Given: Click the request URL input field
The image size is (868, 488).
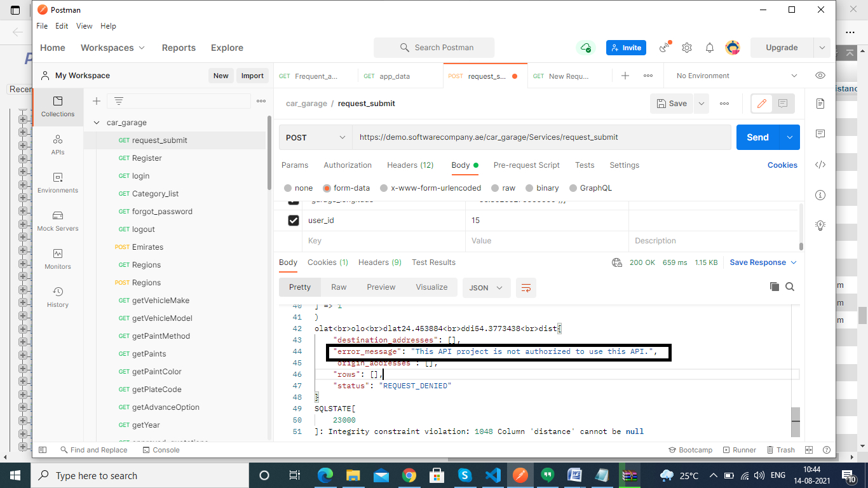Looking at the screenshot, I should pos(540,137).
